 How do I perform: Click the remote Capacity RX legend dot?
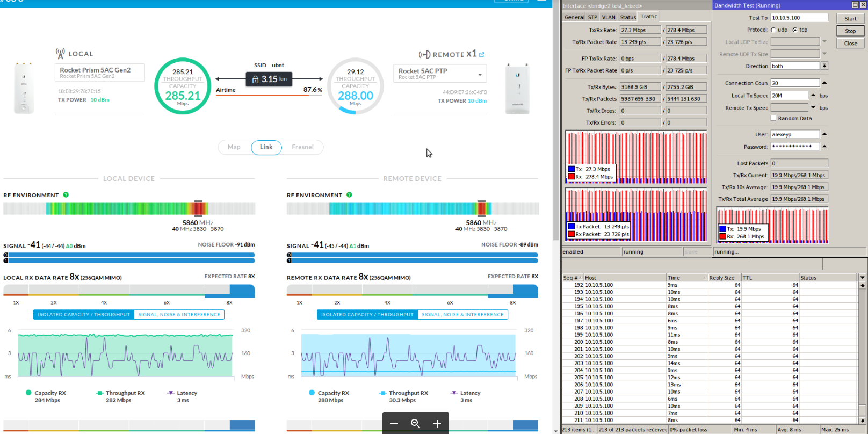pos(312,393)
